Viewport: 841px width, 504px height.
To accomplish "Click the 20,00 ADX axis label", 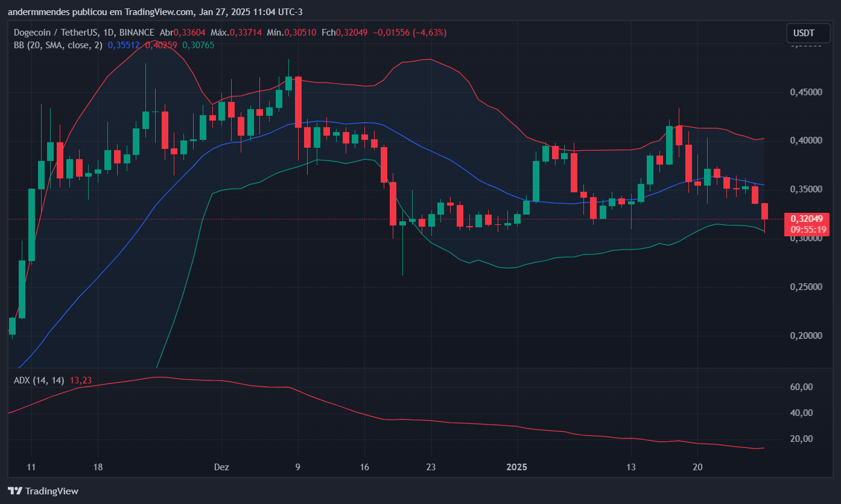I will click(802, 439).
